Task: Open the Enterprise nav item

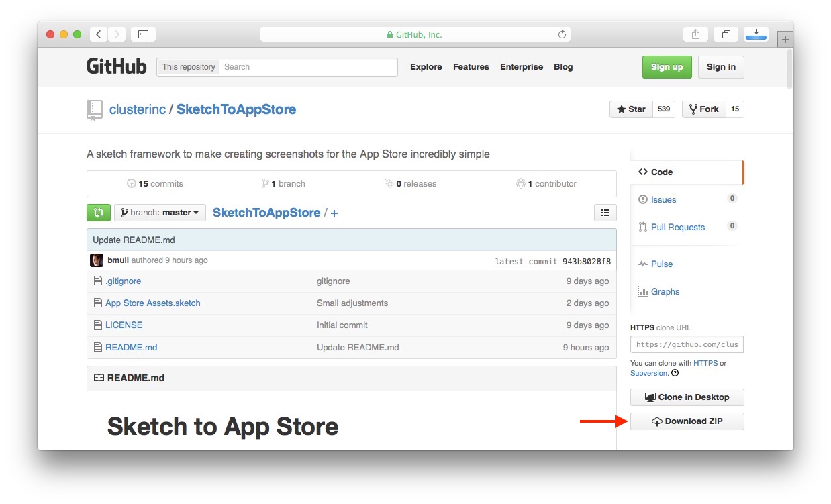Action: point(522,67)
